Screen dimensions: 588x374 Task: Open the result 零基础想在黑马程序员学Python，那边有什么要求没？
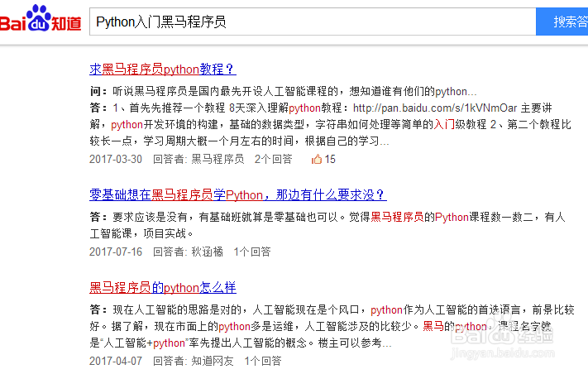[237, 194]
